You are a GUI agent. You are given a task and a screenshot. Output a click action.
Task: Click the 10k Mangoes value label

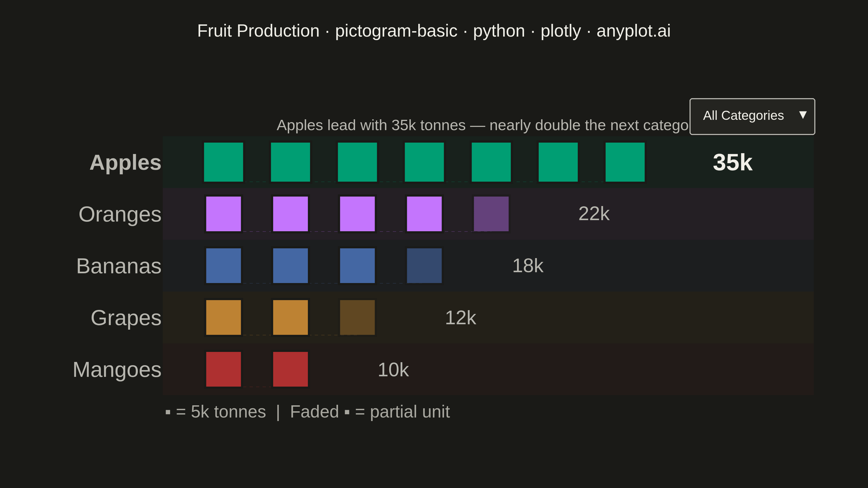(x=393, y=370)
